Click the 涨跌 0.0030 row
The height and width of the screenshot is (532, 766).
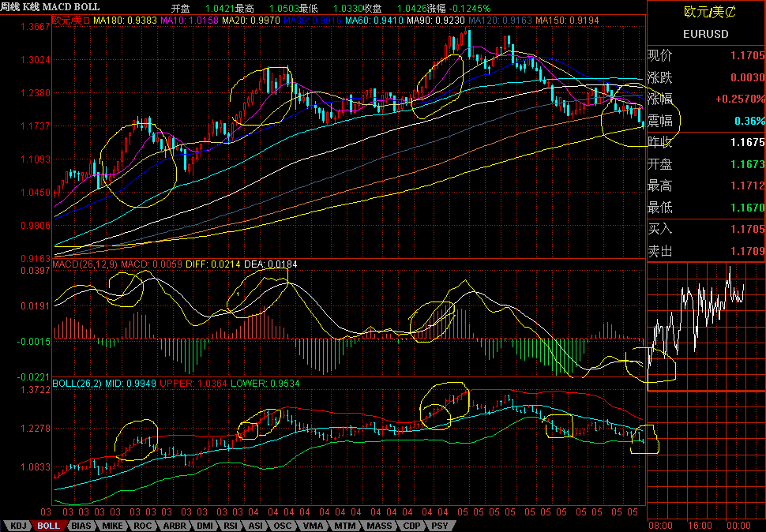pos(706,77)
